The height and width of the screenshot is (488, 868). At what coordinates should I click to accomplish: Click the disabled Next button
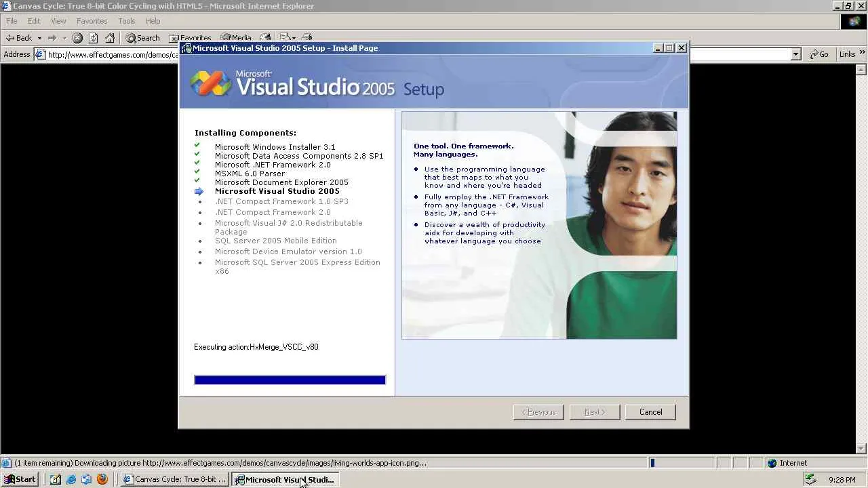(x=595, y=412)
